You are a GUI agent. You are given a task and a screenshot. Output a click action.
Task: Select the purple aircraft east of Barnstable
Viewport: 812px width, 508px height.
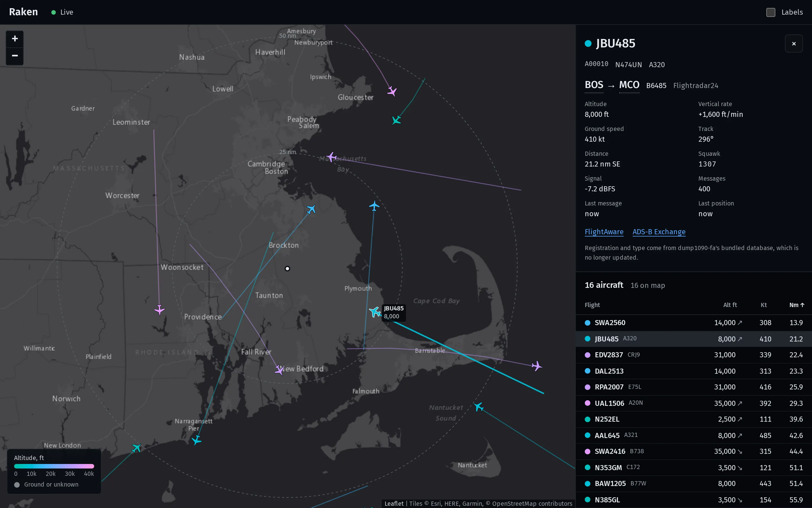click(x=537, y=366)
